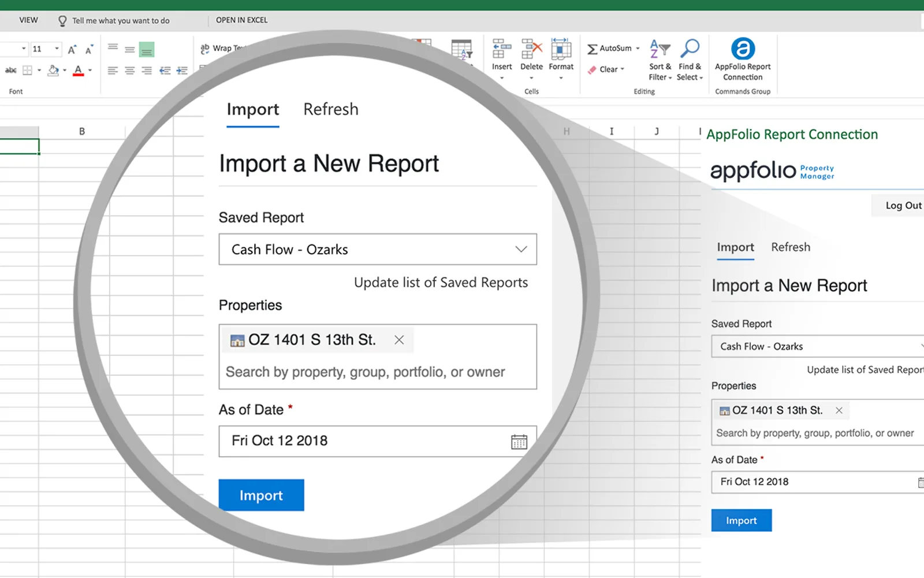This screenshot has height=578, width=924.
Task: Align text left in the ribbon
Action: click(x=113, y=71)
